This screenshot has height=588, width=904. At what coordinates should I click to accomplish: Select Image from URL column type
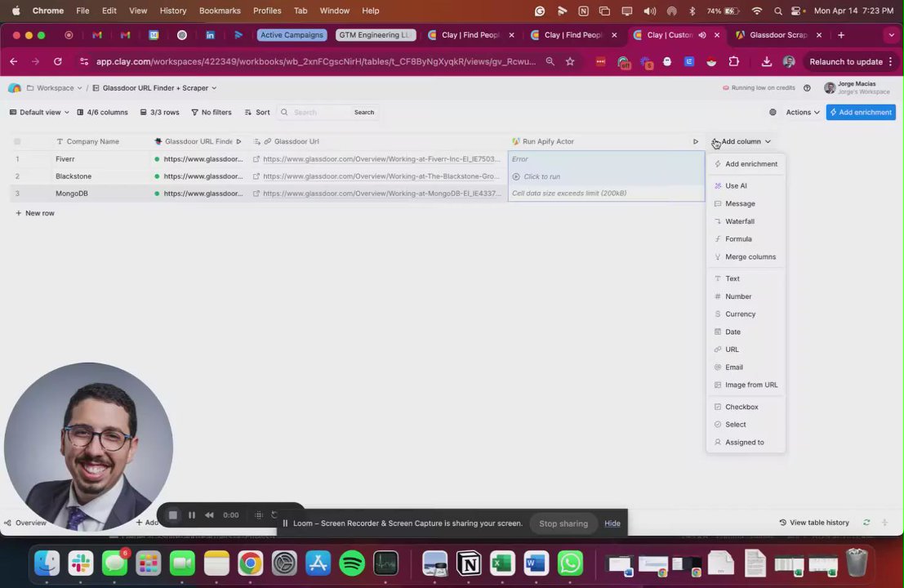(746, 385)
